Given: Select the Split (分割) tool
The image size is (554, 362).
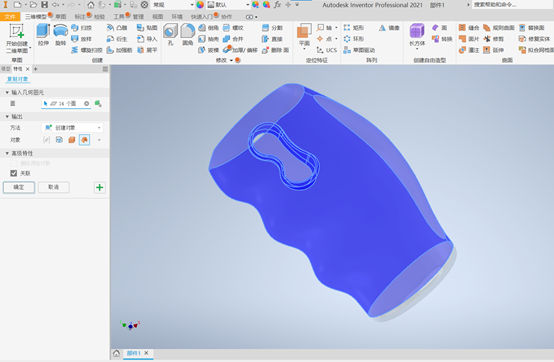Looking at the screenshot, I should [272, 28].
